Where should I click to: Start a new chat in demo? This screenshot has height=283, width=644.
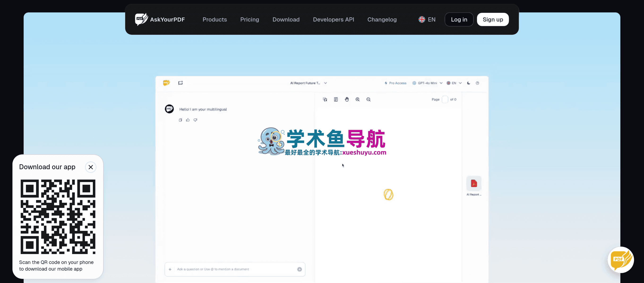point(180,83)
